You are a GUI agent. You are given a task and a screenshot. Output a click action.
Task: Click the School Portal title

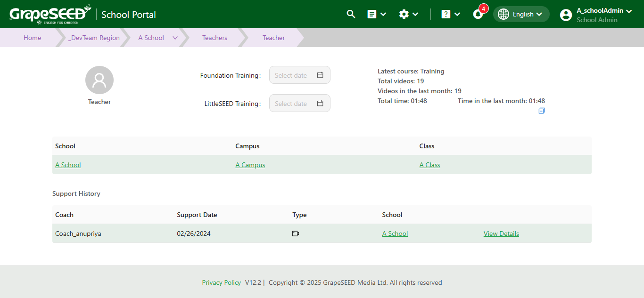click(x=129, y=15)
